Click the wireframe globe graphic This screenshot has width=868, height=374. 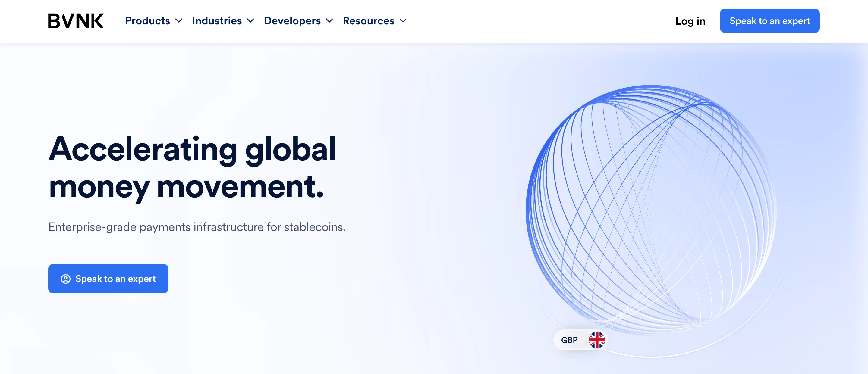point(651,210)
